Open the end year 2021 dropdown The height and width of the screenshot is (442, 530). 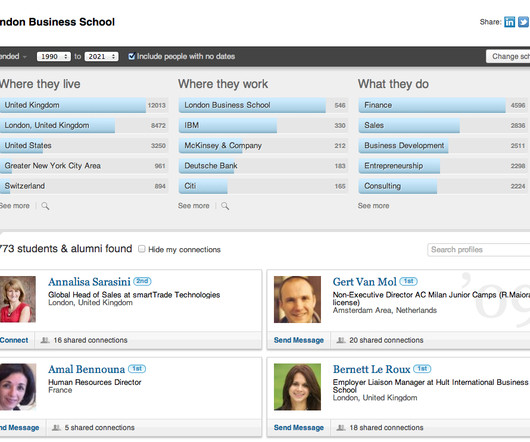tap(101, 56)
